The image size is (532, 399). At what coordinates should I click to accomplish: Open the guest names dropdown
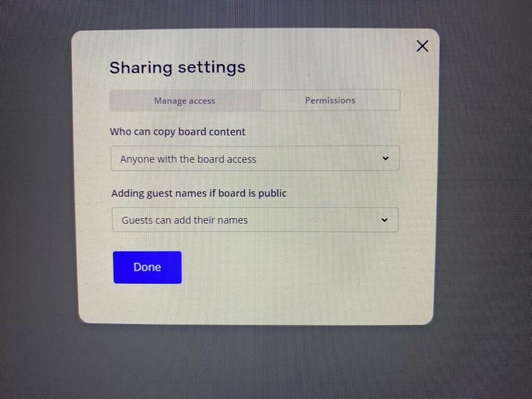(255, 220)
